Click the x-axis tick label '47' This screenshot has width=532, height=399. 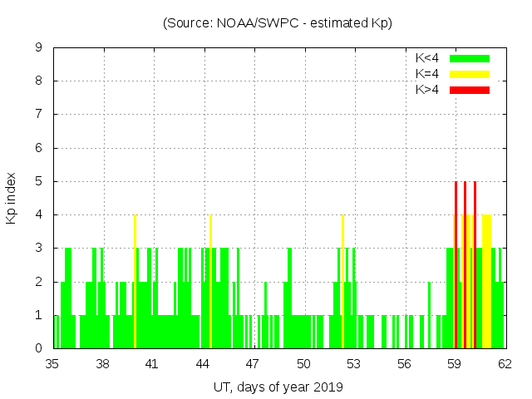coord(253,364)
